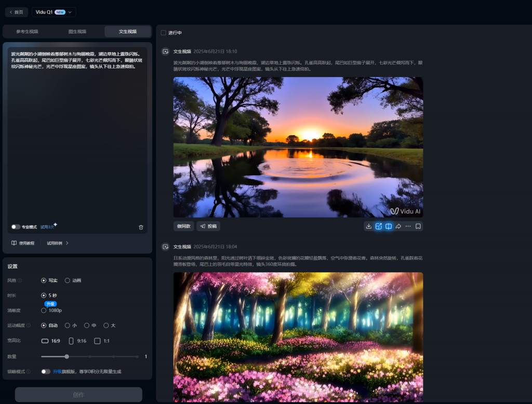Toggle the 专业模式 switch

click(x=16, y=227)
